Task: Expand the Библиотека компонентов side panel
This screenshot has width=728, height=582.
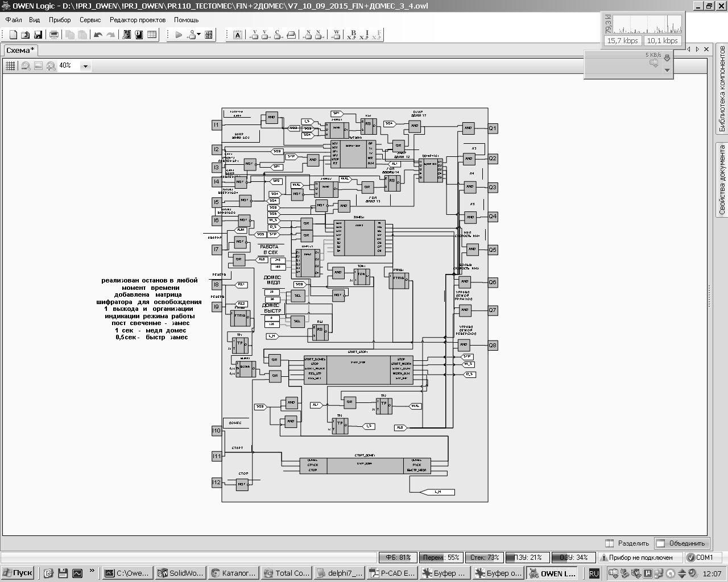Action: [722, 95]
